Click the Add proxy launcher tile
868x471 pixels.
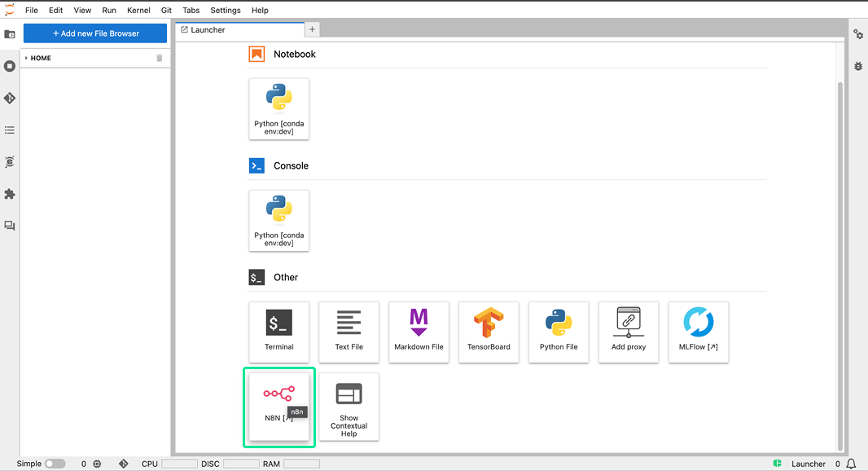click(x=628, y=331)
